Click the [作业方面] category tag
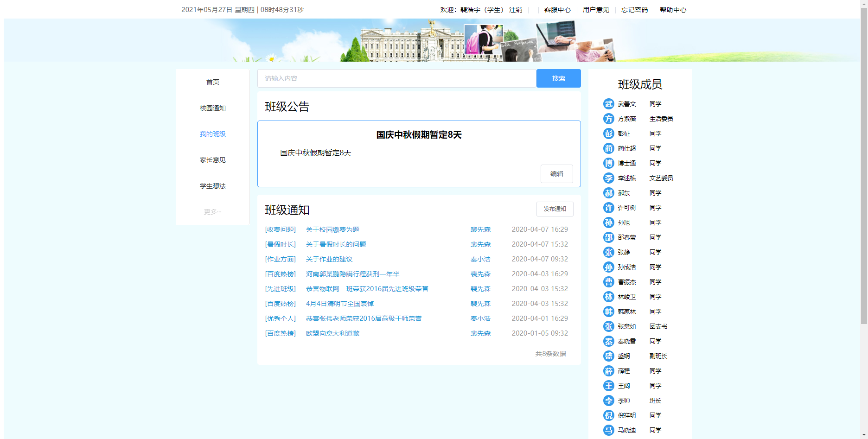 [x=280, y=259]
